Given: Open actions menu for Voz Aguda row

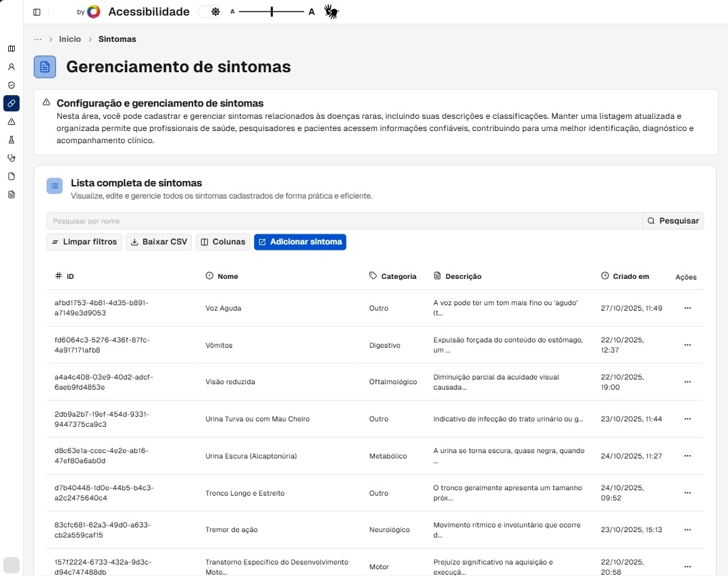Looking at the screenshot, I should pos(687,308).
